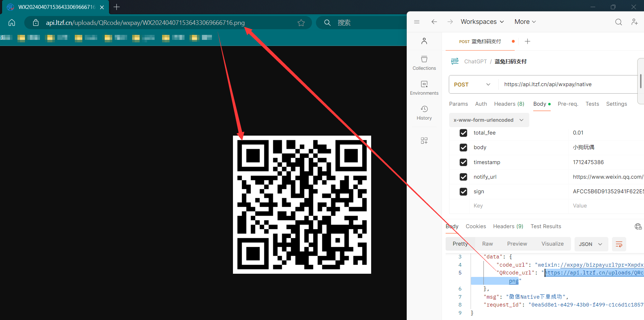Add a new request tab with plus
This screenshot has width=644, height=320.
(528, 41)
